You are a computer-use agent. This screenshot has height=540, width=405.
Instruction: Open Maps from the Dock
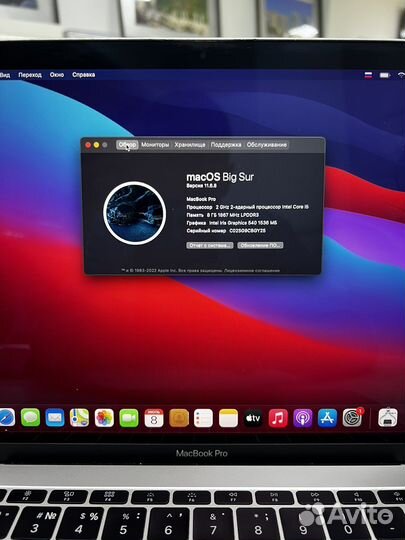[80, 417]
